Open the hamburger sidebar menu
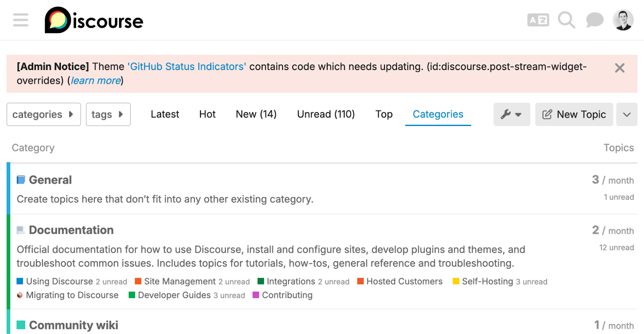 tap(20, 20)
